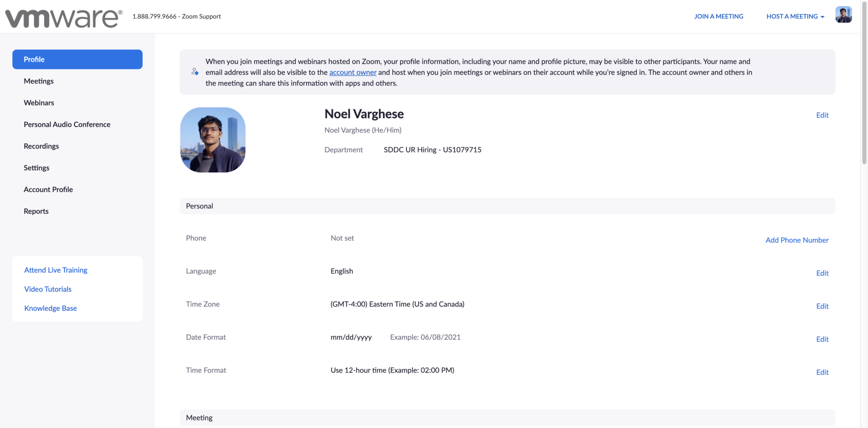
Task: Go to Webinars in sidebar
Action: coord(39,102)
